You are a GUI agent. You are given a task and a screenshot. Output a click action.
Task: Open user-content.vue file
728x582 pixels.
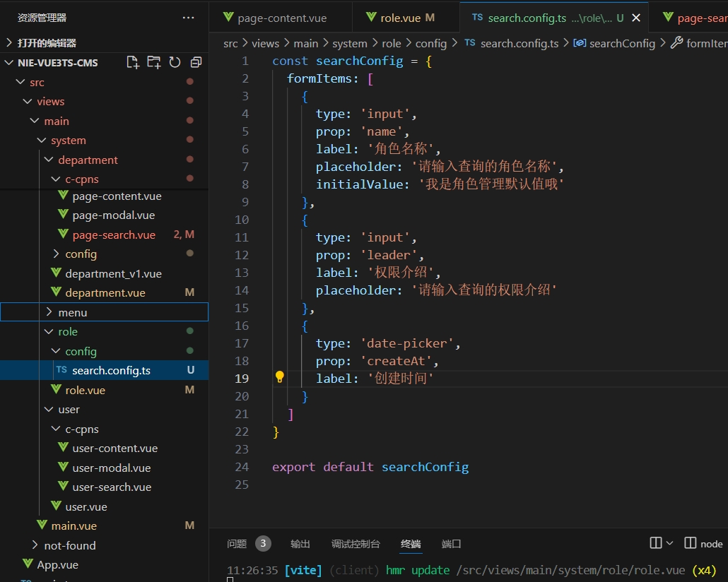coord(105,448)
